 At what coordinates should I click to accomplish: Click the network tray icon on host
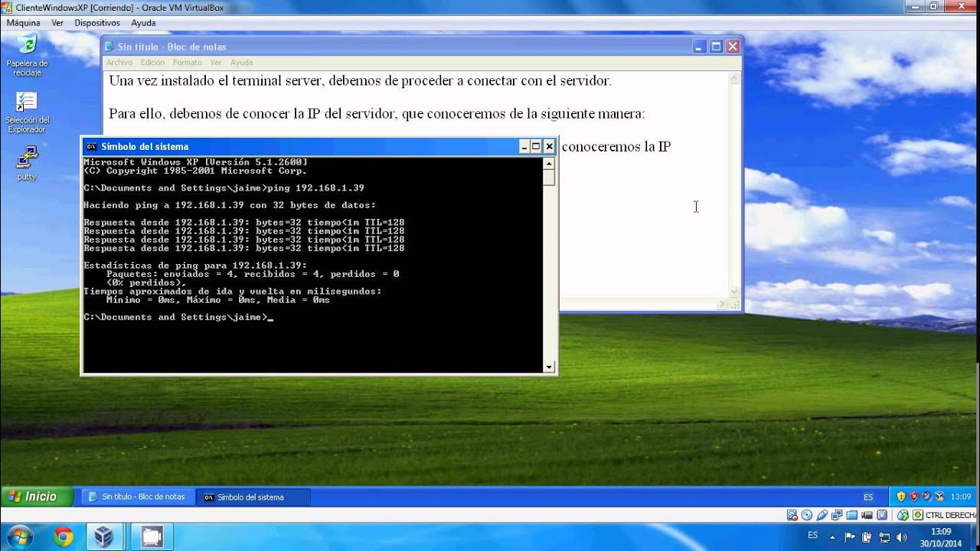pyautogui.click(x=884, y=537)
